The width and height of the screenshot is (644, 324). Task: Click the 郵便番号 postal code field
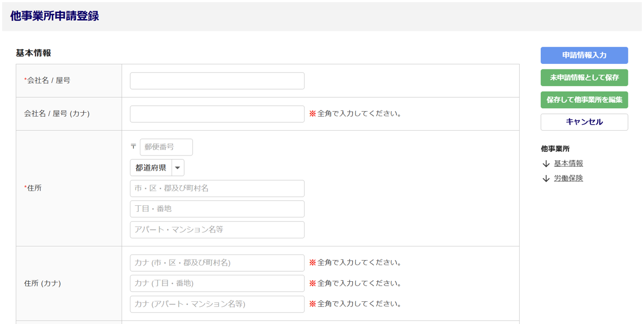pos(166,147)
